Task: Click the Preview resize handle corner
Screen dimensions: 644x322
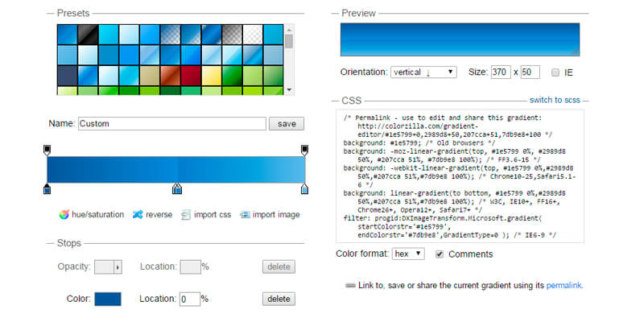Action: click(x=576, y=52)
